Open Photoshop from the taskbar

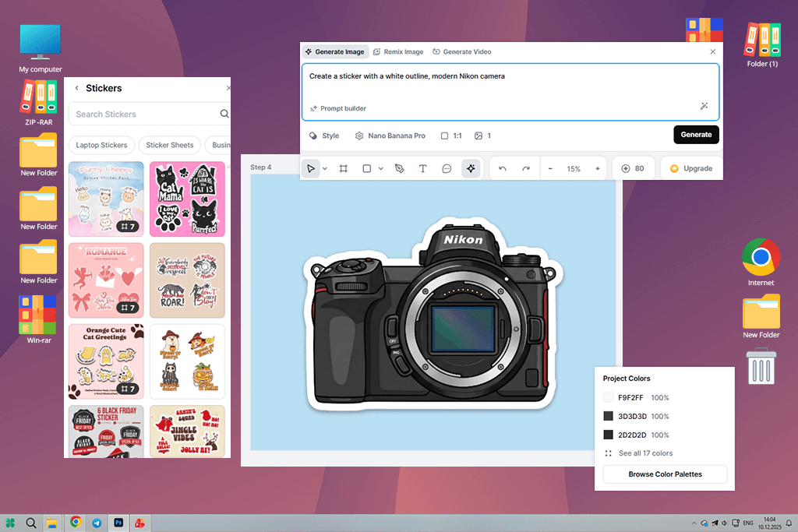118,523
